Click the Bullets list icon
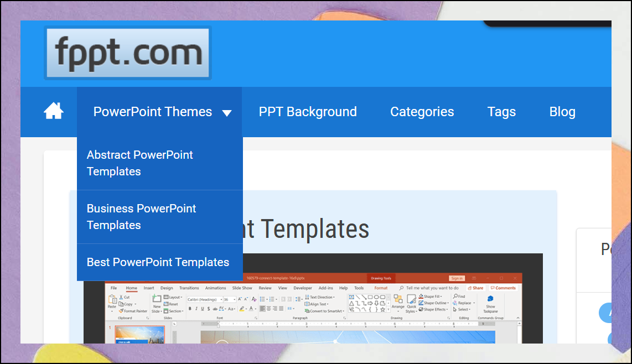632x364 pixels. [262, 299]
